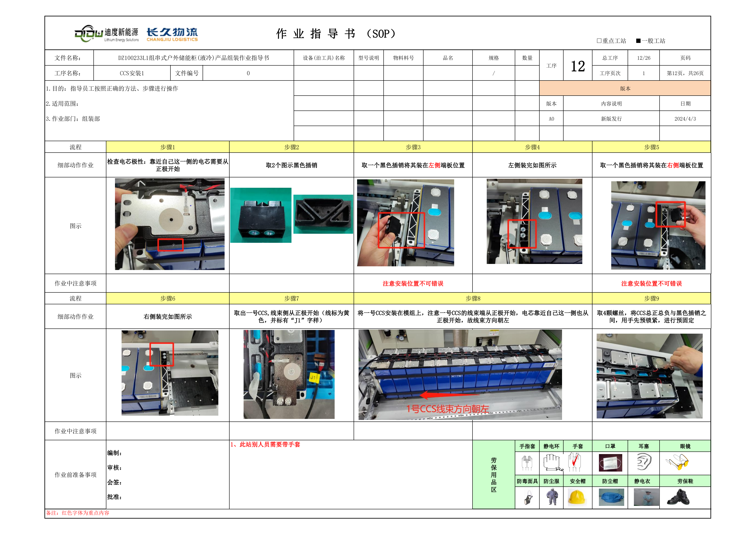Click the step 8 battery module photo
Viewport: 756px width, 535px height.
(460, 375)
